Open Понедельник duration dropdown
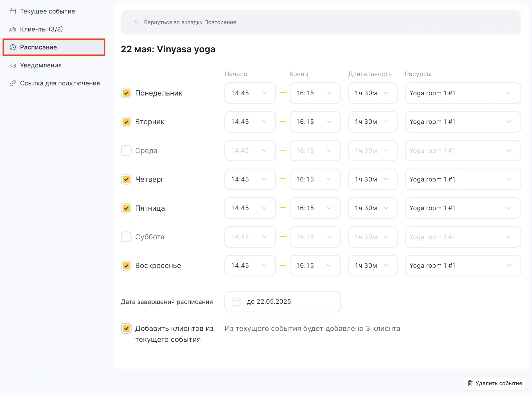Image resolution: width=532 pixels, height=395 pixels. [373, 93]
